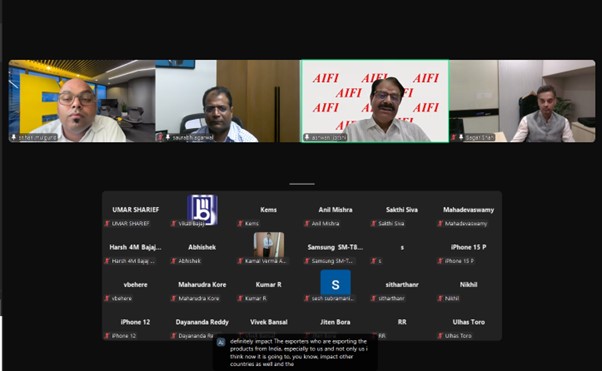Click muted mic icon beside Ulhas Toro label
The image size is (602, 371).
pyautogui.click(x=440, y=336)
